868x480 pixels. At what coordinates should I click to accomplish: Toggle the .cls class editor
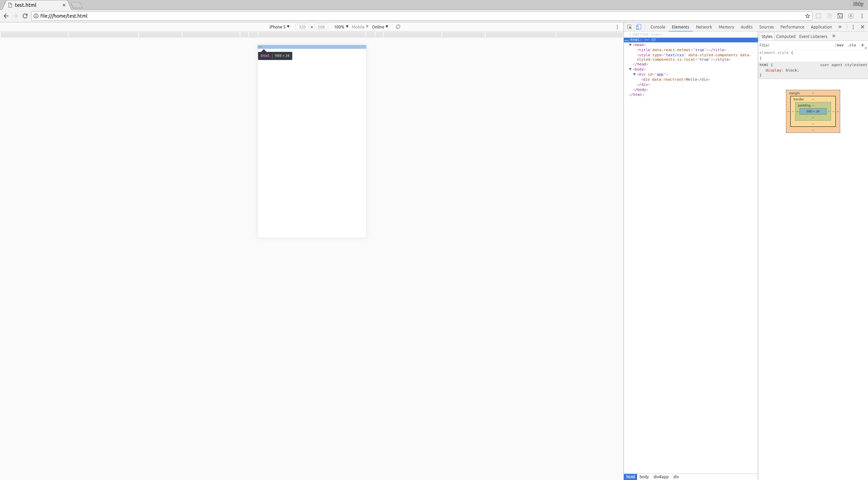click(x=851, y=45)
